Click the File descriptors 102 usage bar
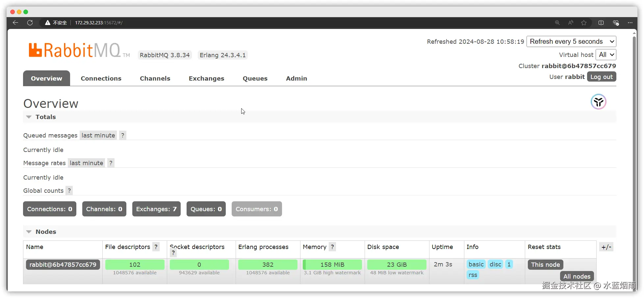644x298 pixels. tap(135, 264)
